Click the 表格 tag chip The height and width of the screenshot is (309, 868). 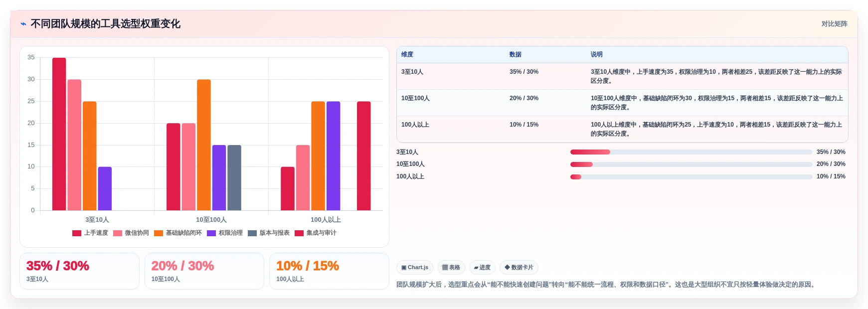pos(451,268)
